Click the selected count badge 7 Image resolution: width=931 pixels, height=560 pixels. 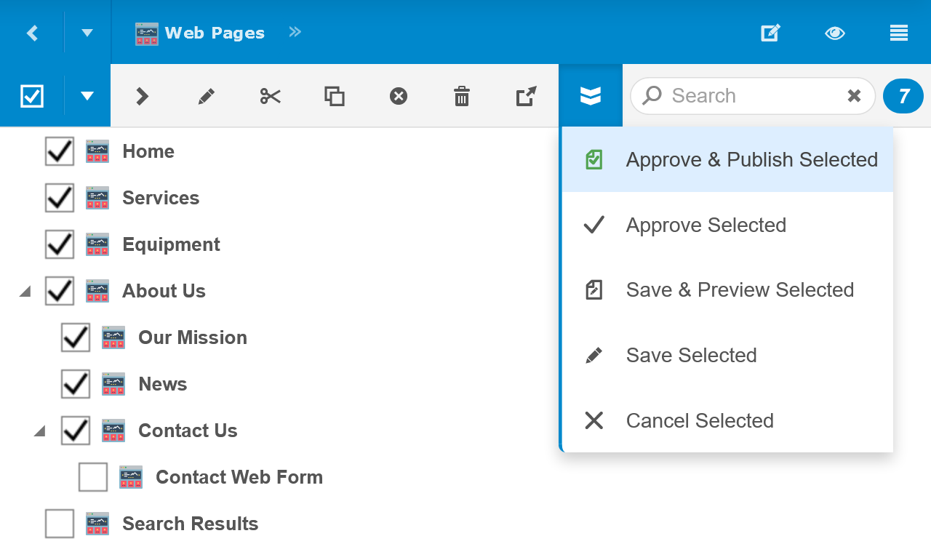click(903, 96)
